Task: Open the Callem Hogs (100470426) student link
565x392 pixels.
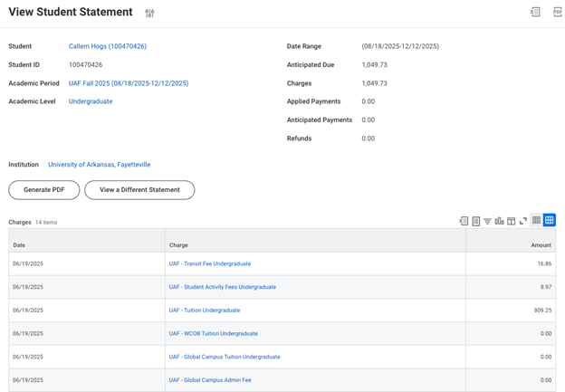Action: pyautogui.click(x=108, y=46)
